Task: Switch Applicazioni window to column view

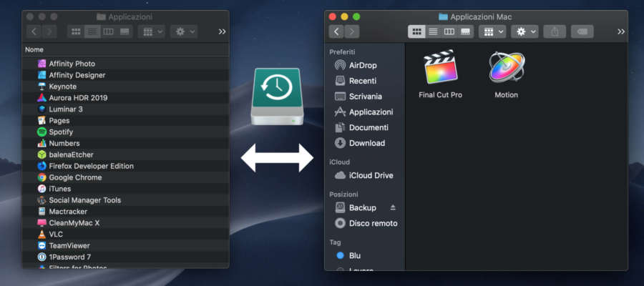Action: pyautogui.click(x=109, y=31)
